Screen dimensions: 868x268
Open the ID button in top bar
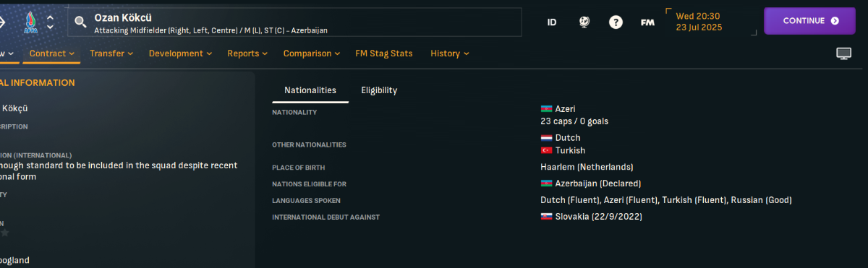[x=552, y=22]
